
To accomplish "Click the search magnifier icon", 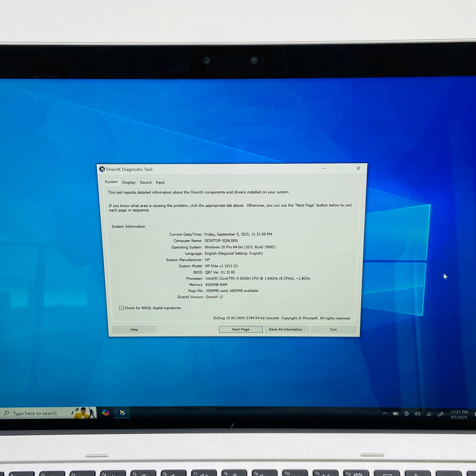I will pos(7,413).
